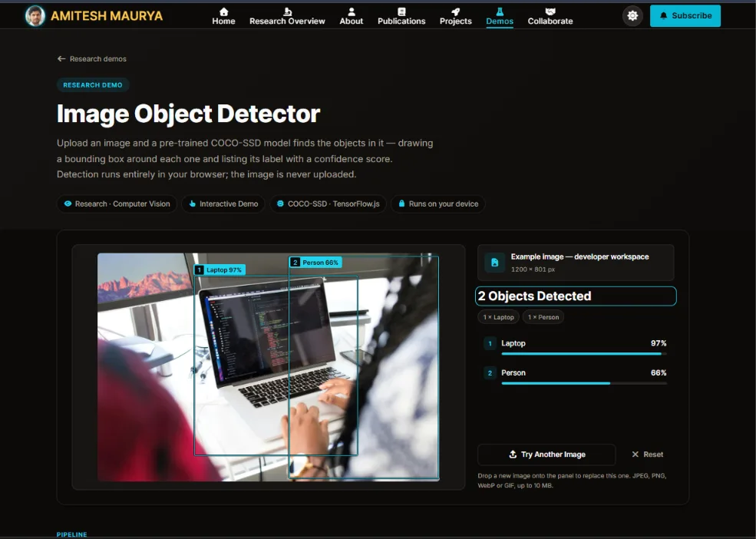The width and height of the screenshot is (756, 539).
Task: Click the Laptop 97% confidence bar
Action: [584, 354]
